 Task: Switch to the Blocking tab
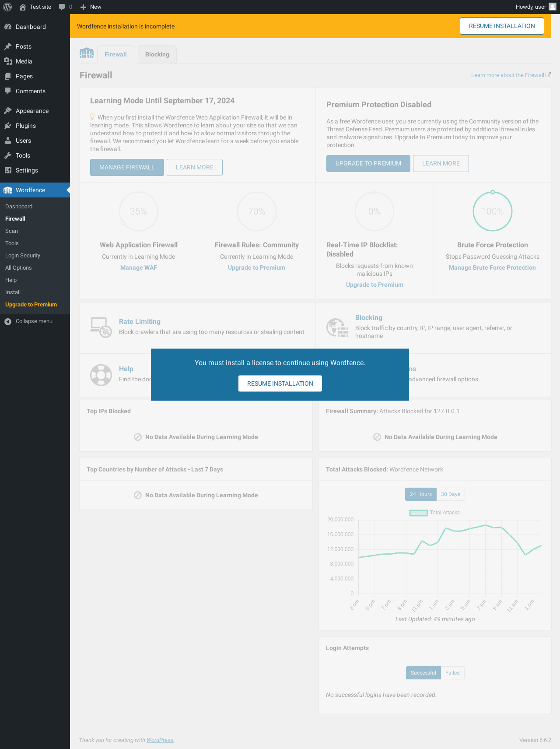click(x=157, y=54)
